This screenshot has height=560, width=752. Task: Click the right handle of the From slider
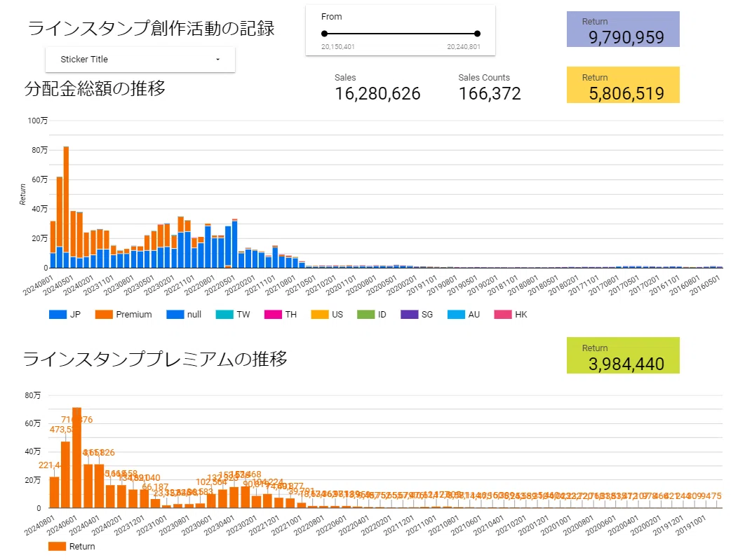pyautogui.click(x=477, y=34)
